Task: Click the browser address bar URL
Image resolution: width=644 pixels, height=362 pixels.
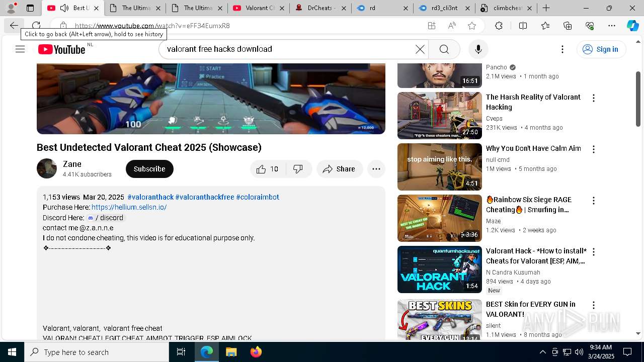Action: (x=152, y=26)
